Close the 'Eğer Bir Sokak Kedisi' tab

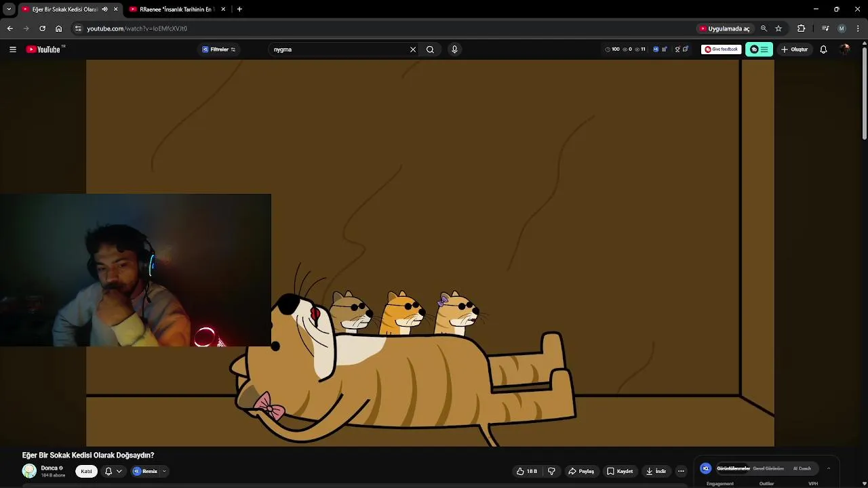pyautogui.click(x=115, y=9)
